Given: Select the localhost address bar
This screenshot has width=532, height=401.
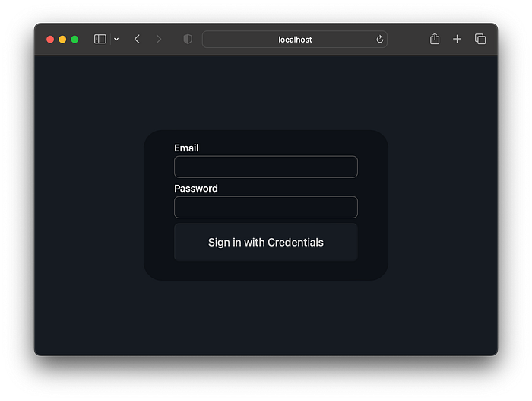Looking at the screenshot, I should click(295, 40).
